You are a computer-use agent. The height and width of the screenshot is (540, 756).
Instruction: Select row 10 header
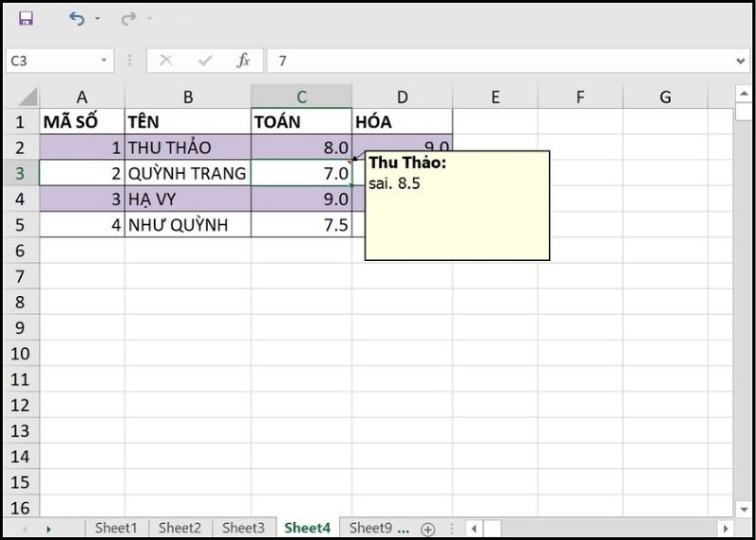(20, 354)
